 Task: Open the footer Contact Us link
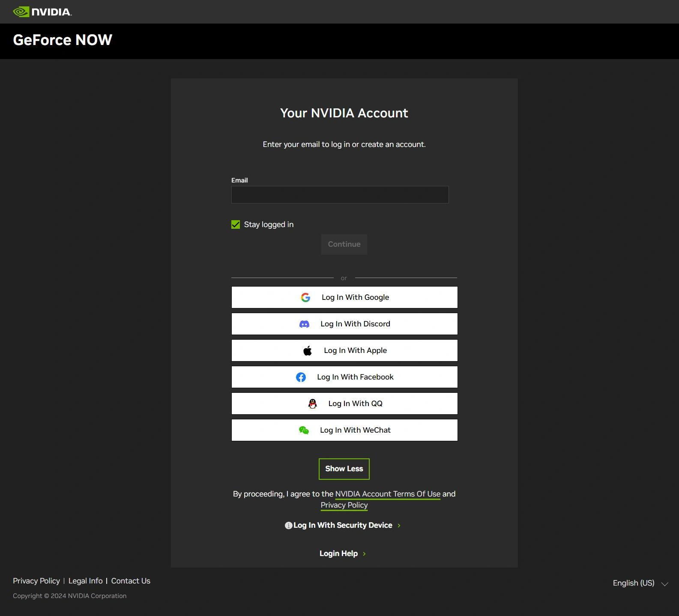click(x=131, y=581)
